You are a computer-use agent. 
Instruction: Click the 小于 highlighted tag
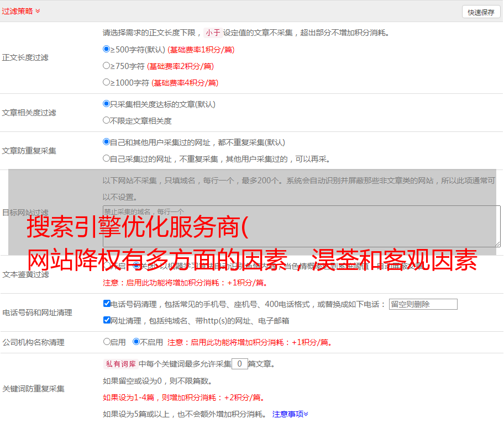213,33
